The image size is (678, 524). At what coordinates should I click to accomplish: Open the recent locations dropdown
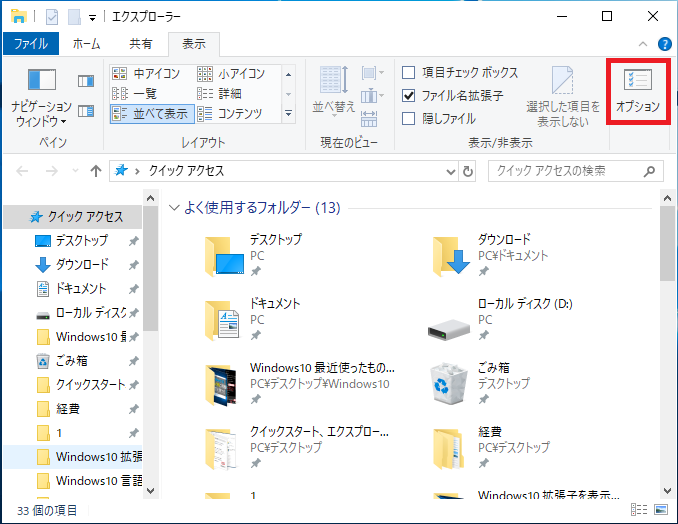click(x=75, y=171)
